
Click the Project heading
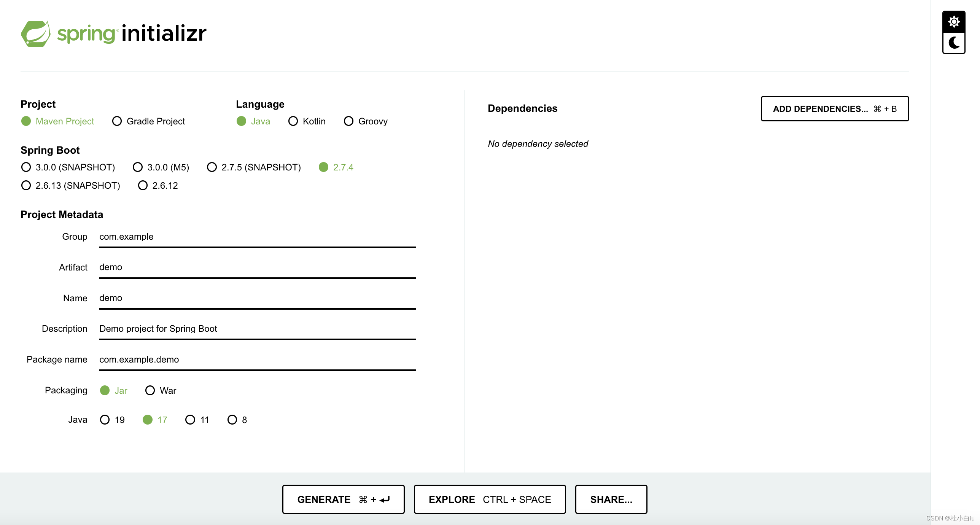(x=38, y=104)
